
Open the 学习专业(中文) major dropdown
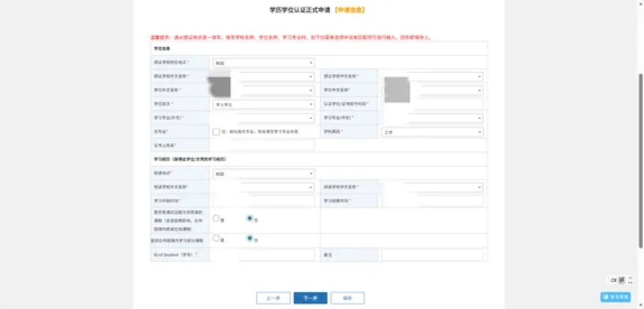[x=432, y=118]
